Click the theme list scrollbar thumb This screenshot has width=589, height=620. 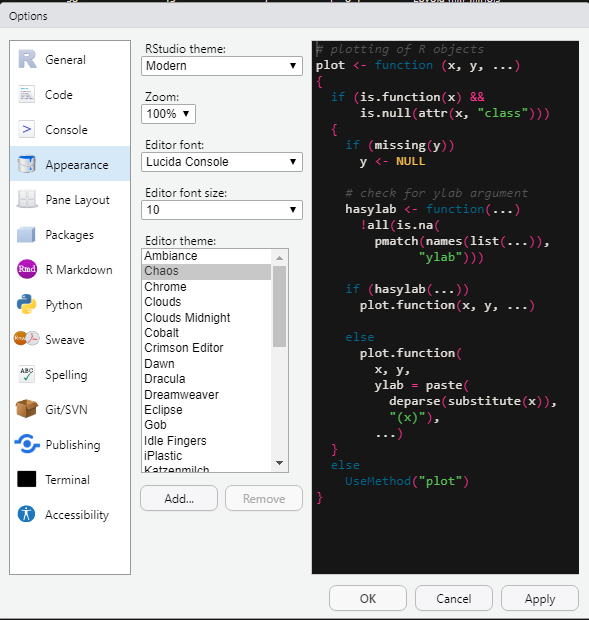tap(279, 306)
